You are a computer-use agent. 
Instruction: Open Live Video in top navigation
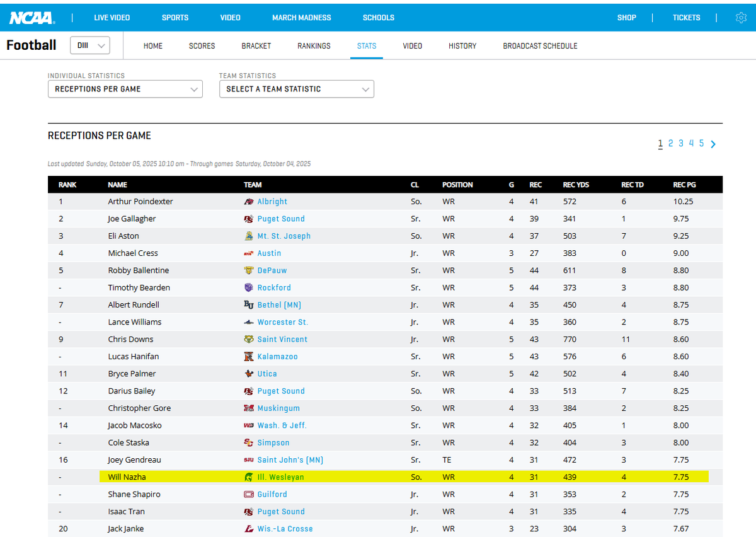pyautogui.click(x=112, y=18)
